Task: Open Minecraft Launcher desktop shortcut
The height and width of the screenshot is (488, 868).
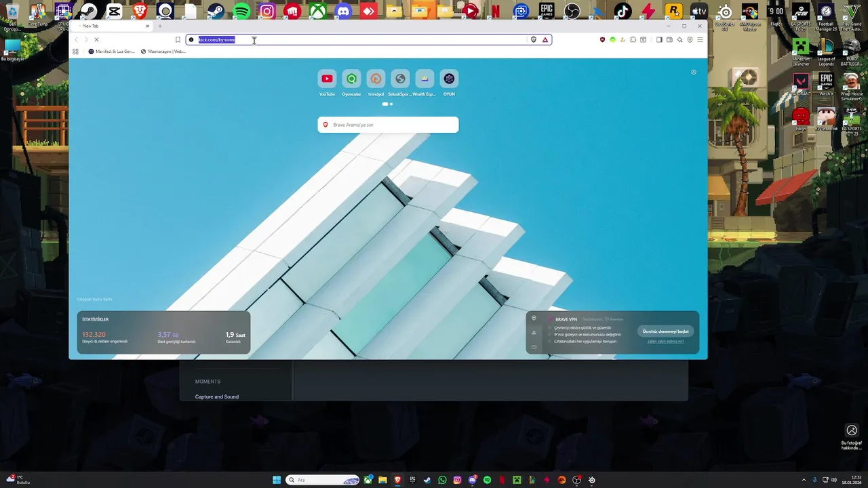Action: click(x=801, y=51)
